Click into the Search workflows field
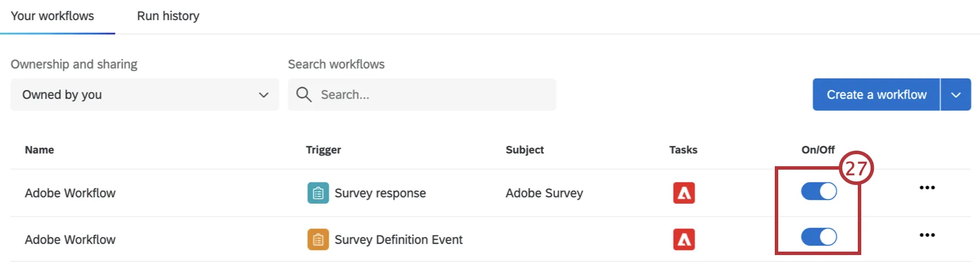Screen dimensions: 980x262 432,95
